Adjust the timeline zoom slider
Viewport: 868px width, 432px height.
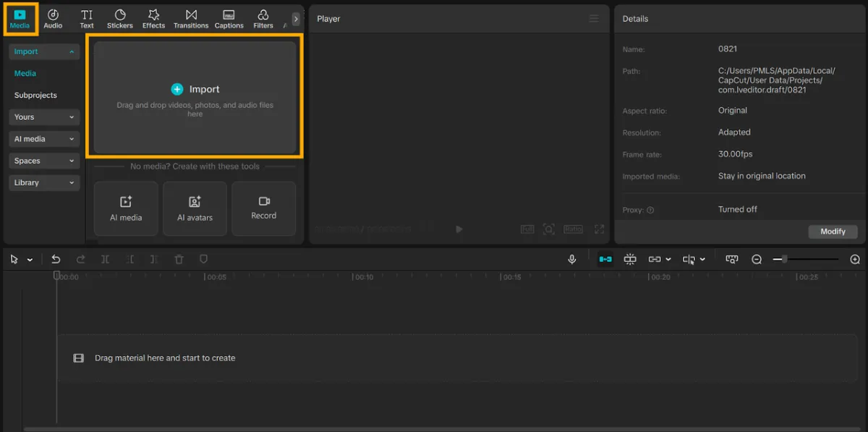806,259
